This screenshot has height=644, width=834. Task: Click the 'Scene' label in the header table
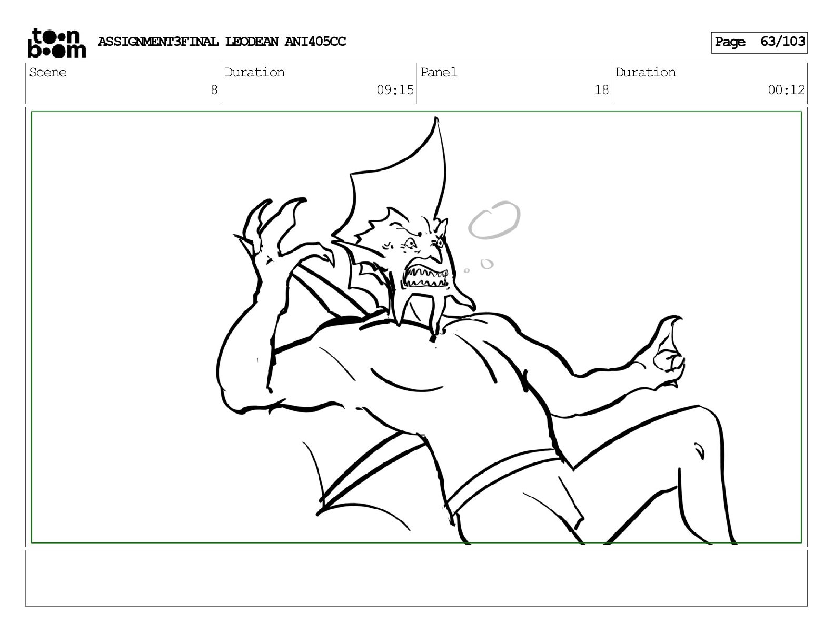tap(48, 72)
